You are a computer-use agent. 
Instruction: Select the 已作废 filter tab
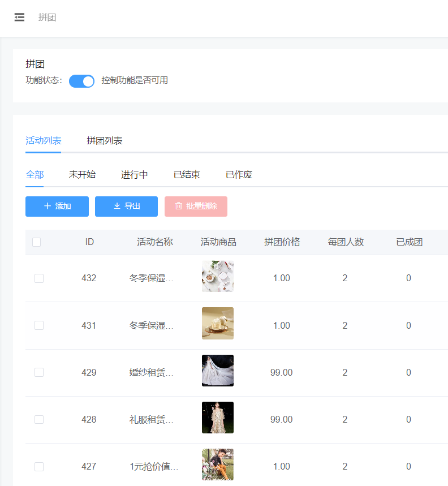pyautogui.click(x=239, y=174)
